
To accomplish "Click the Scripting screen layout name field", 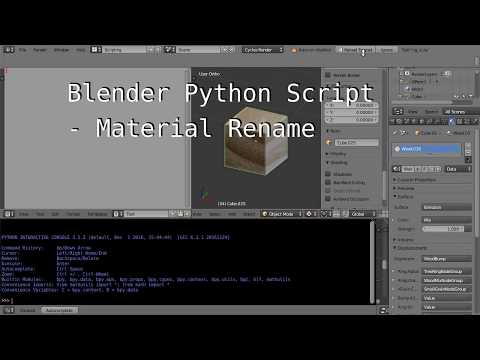I will pos(124,50).
